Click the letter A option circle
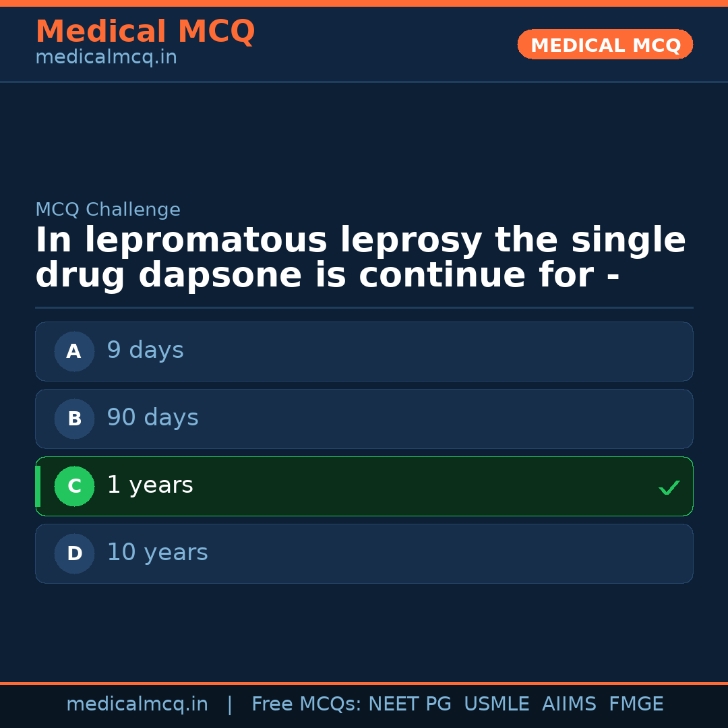The width and height of the screenshot is (728, 728). tap(74, 351)
